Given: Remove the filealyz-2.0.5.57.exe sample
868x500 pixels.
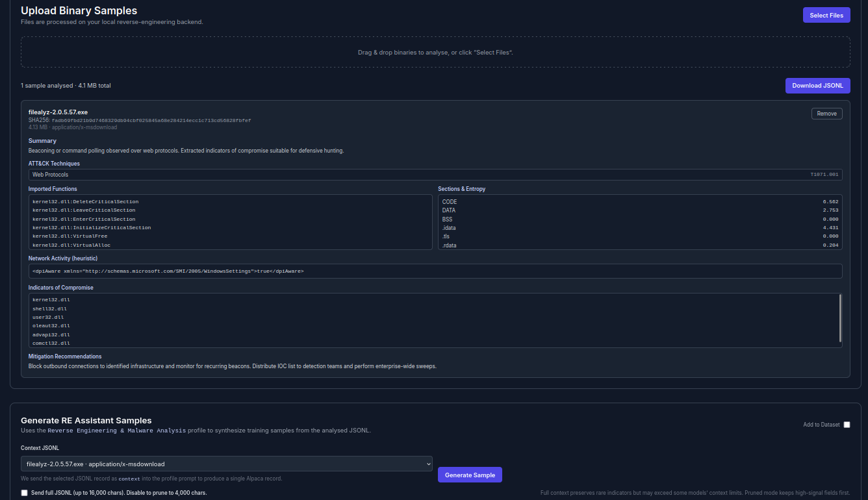Looking at the screenshot, I should pos(826,113).
